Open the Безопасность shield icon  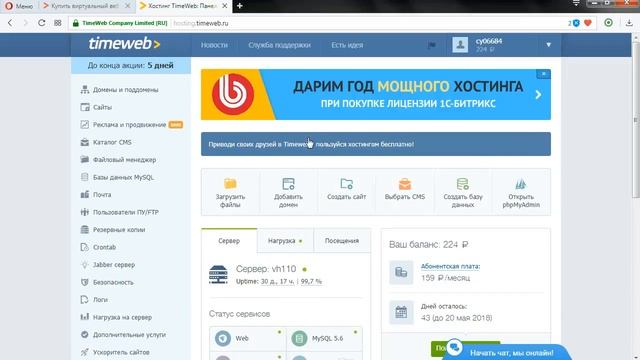tap(84, 282)
